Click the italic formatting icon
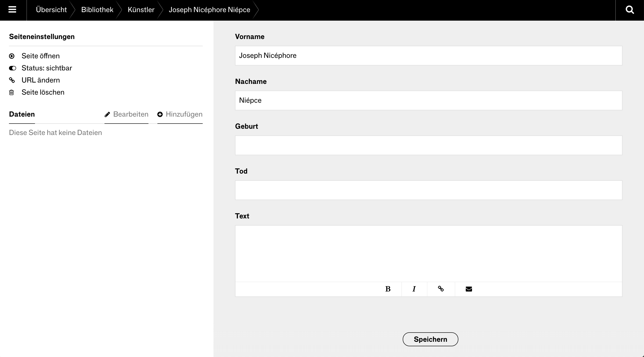 pyautogui.click(x=414, y=289)
